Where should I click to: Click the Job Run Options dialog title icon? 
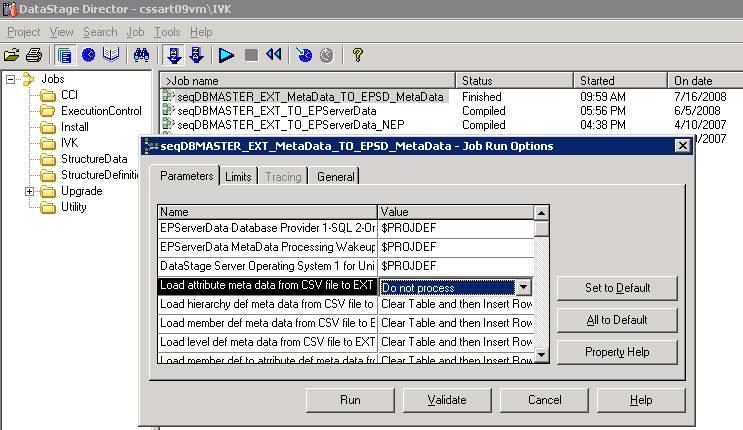(x=151, y=146)
